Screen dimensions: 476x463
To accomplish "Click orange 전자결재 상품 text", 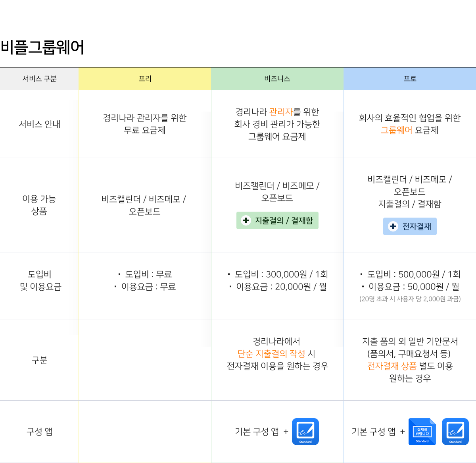I will (x=392, y=366).
